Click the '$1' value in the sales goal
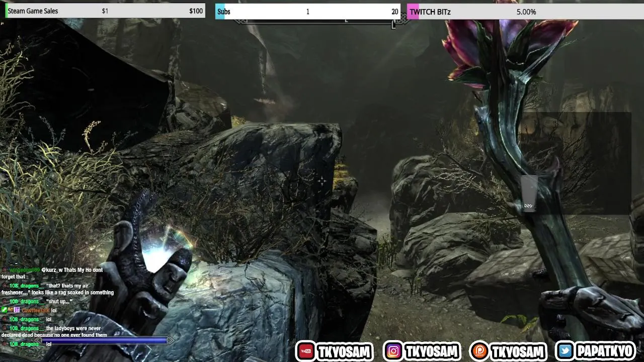 105,11
